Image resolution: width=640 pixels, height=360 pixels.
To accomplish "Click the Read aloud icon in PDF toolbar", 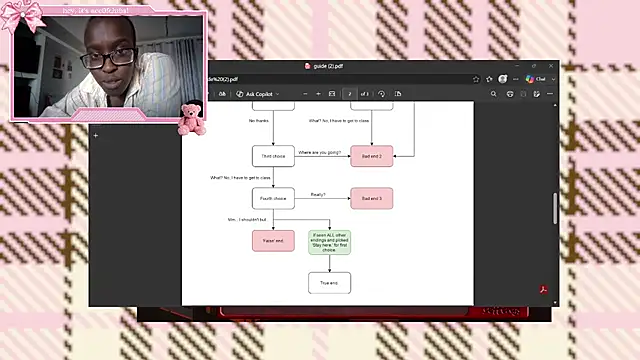I will 222,94.
